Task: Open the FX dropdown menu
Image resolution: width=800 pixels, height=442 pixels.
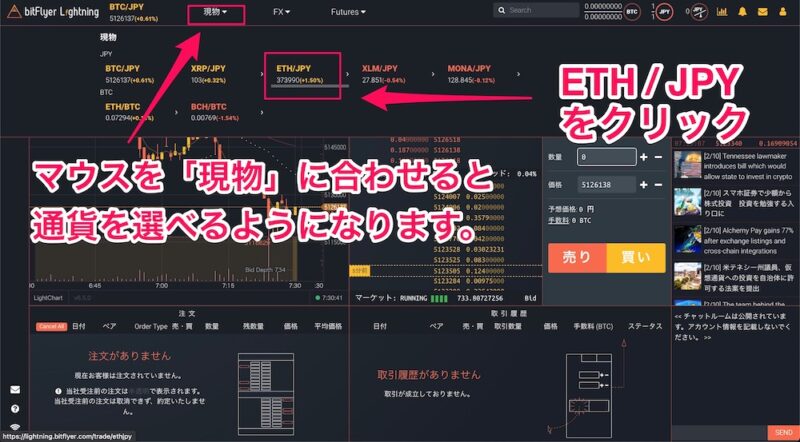Action: [x=282, y=12]
